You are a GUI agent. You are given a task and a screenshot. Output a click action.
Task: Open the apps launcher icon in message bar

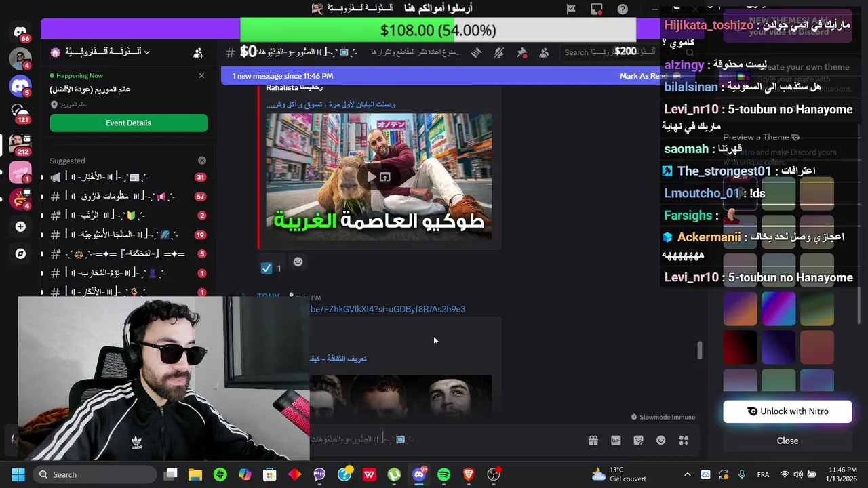[684, 441]
